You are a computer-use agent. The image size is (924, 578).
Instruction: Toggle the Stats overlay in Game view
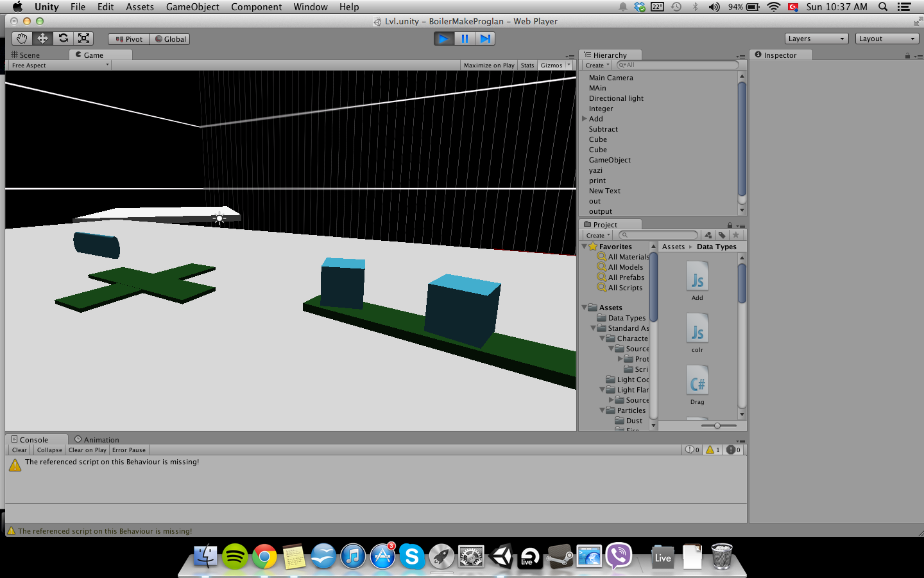(x=527, y=66)
